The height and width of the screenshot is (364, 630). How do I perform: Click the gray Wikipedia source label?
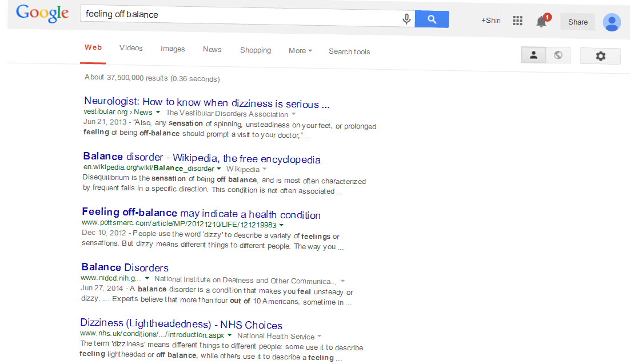(x=242, y=169)
